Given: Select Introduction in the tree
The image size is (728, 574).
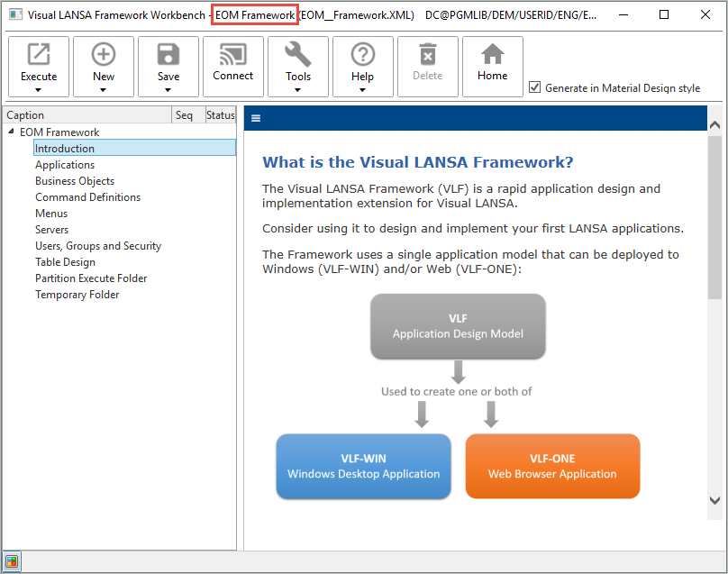Looking at the screenshot, I should pyautogui.click(x=134, y=148).
